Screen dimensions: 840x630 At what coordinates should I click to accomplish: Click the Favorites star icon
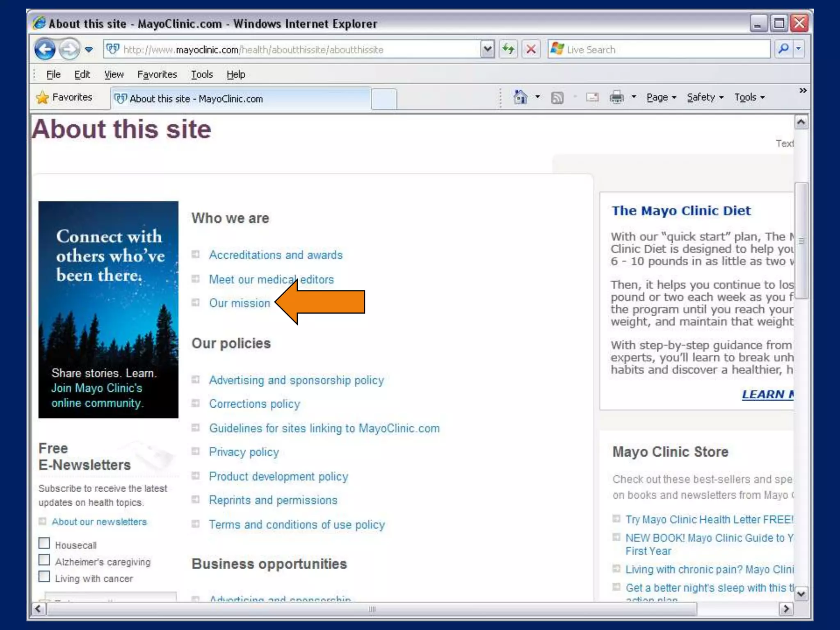tap(43, 98)
